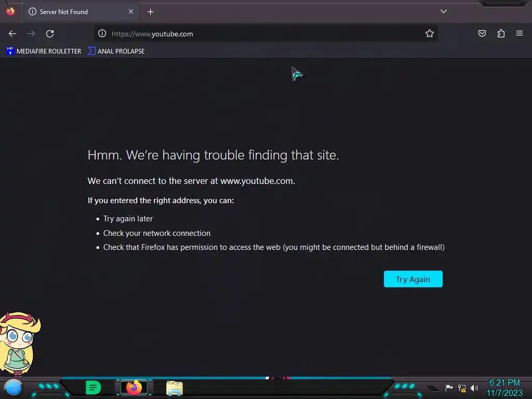Open the volume speaker icon

pyautogui.click(x=474, y=388)
